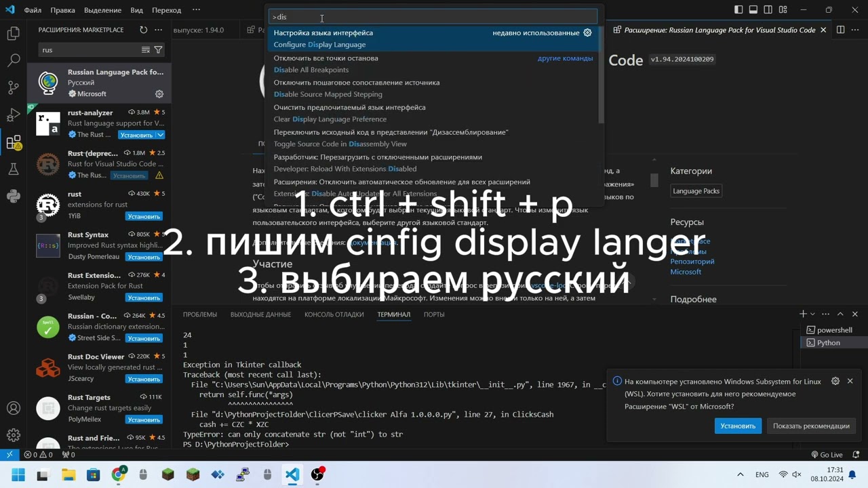This screenshot has height=488, width=868.
Task: Refresh the extensions Marketplace list
Action: pos(143,30)
